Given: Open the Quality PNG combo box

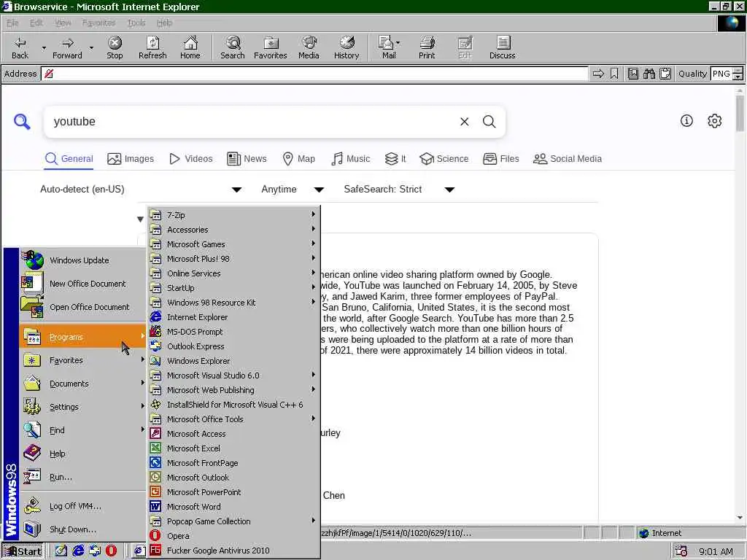Looking at the screenshot, I should (727, 74).
